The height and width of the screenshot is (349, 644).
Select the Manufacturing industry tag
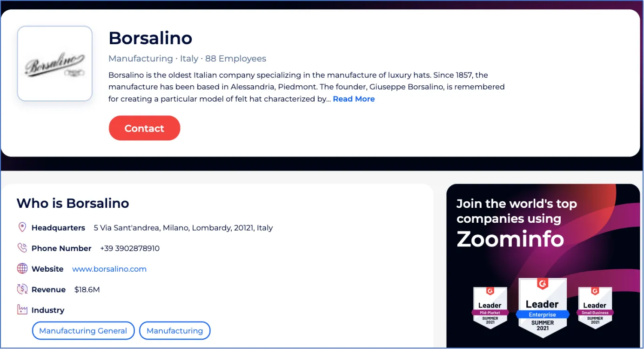pyautogui.click(x=174, y=330)
